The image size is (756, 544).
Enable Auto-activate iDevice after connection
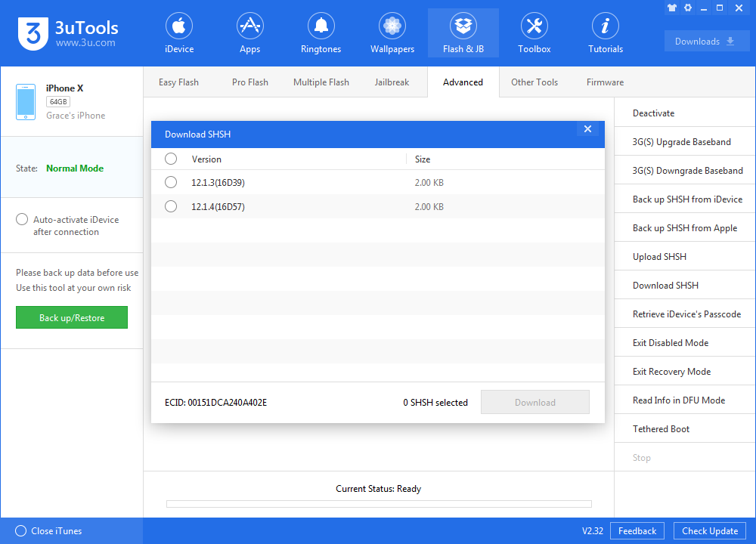point(22,219)
